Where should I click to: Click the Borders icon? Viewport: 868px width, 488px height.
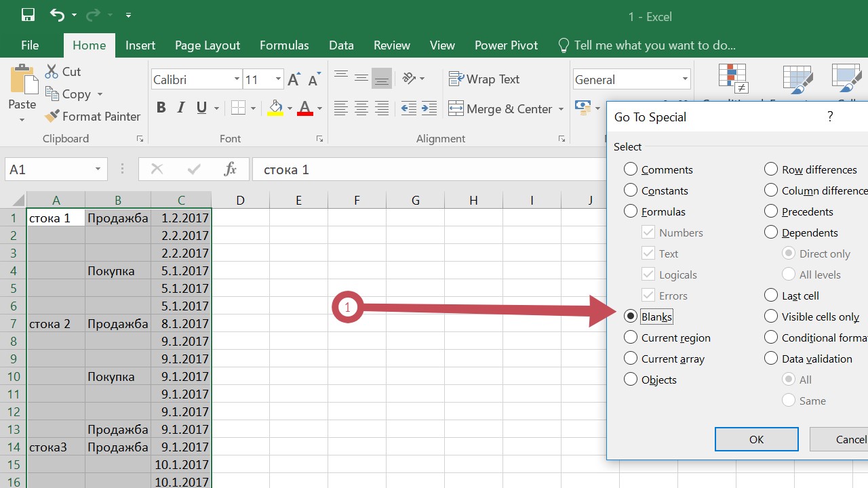coord(238,108)
